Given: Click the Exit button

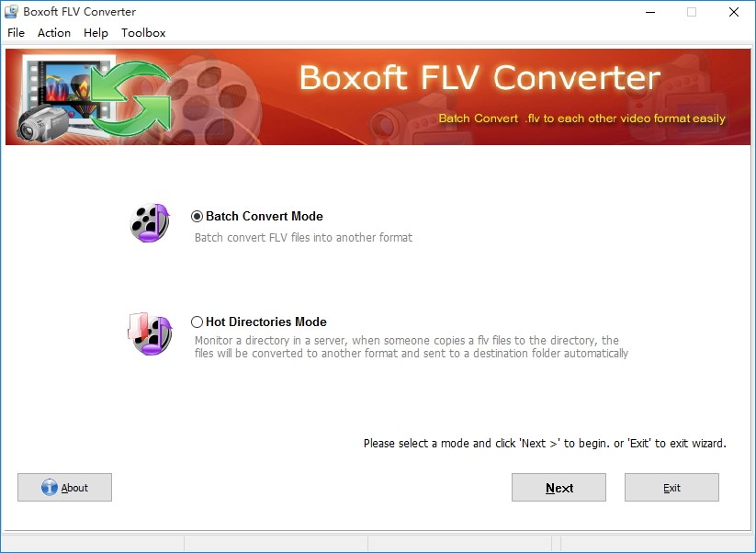Looking at the screenshot, I should (671, 488).
